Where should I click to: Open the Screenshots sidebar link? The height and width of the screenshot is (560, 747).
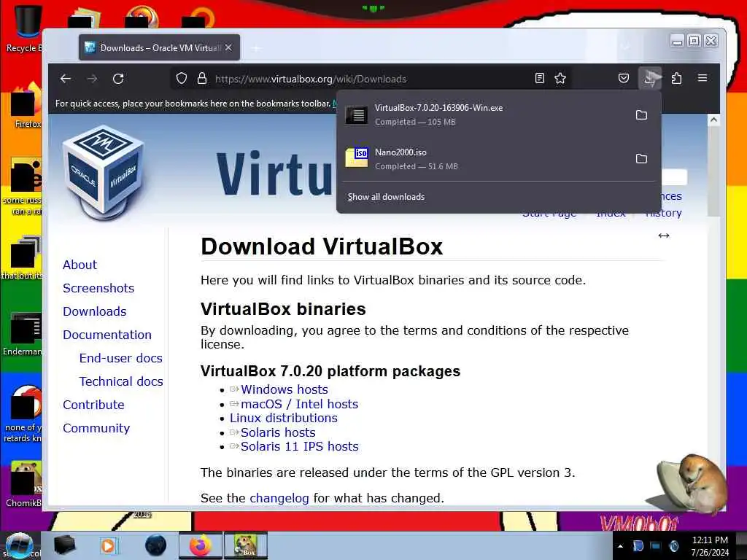click(98, 288)
